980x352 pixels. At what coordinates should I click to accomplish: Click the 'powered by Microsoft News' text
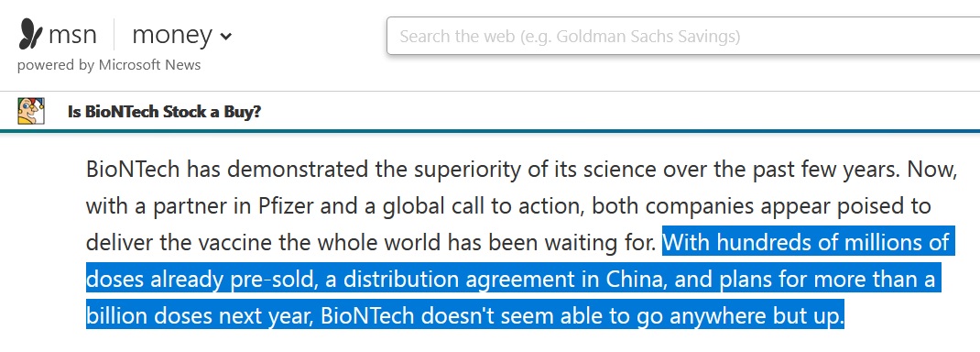click(109, 65)
